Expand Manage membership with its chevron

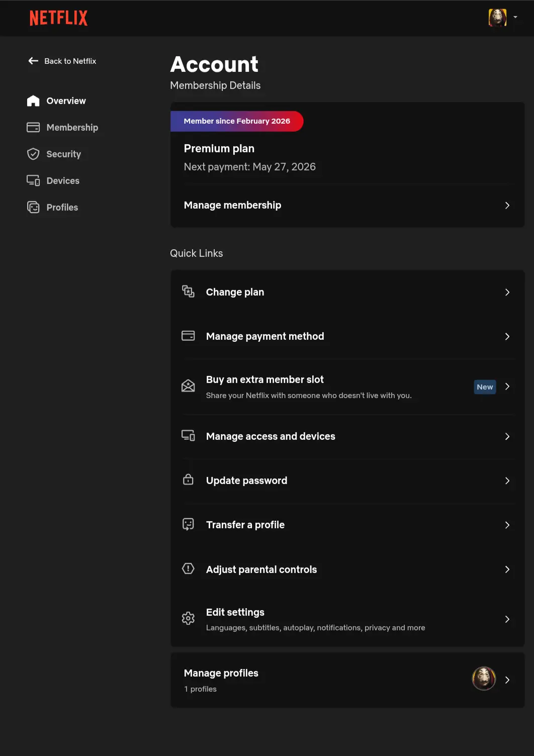click(507, 205)
